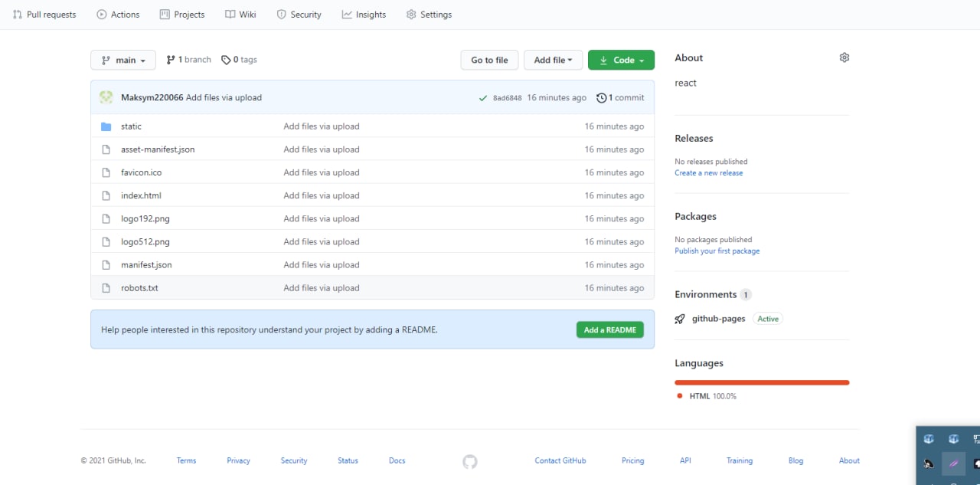Viewport: 980px width, 485px height.
Task: Click the commit message in the index.html row
Action: click(322, 195)
